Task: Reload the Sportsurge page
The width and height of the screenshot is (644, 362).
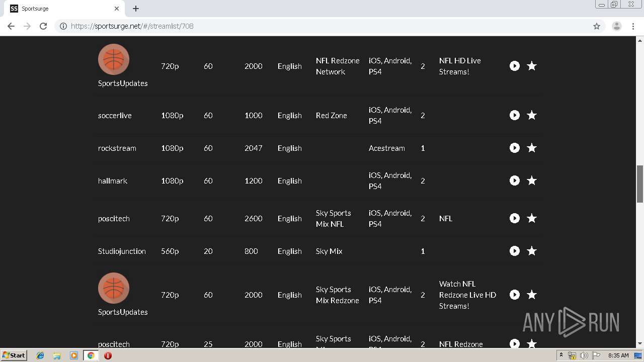Action: (x=43, y=26)
